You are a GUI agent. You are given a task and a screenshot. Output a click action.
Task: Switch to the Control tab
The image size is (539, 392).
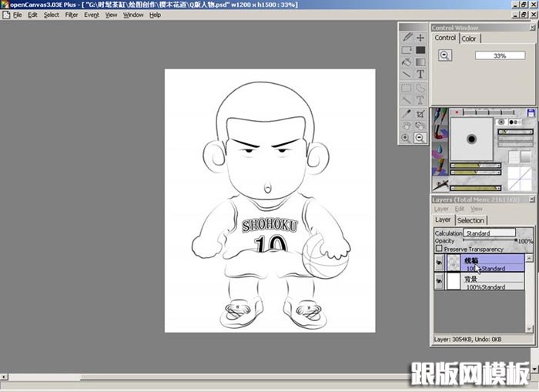point(445,38)
